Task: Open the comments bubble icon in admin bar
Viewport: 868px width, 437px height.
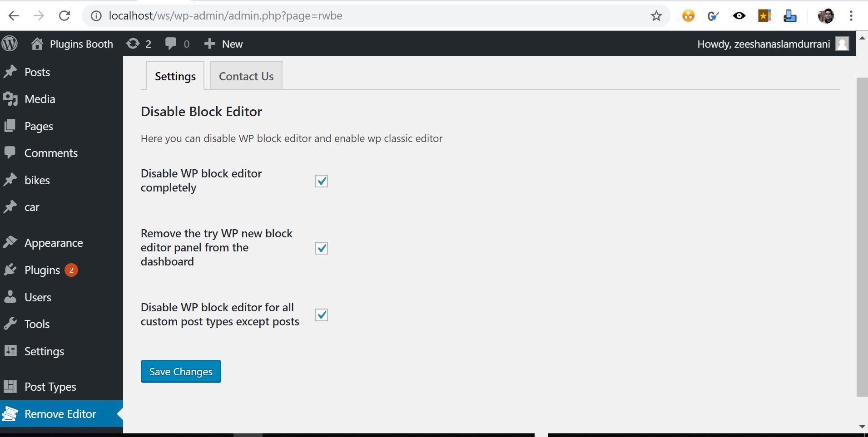Action: tap(171, 44)
